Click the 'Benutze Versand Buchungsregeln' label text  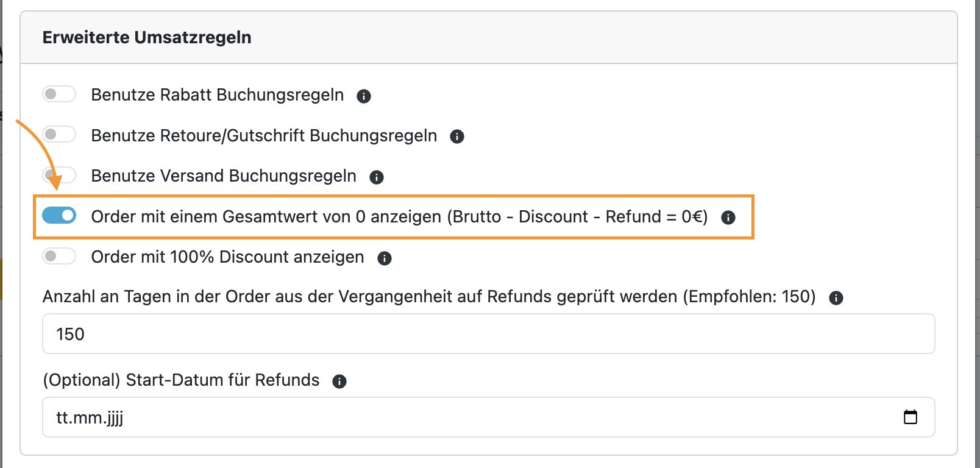(224, 175)
